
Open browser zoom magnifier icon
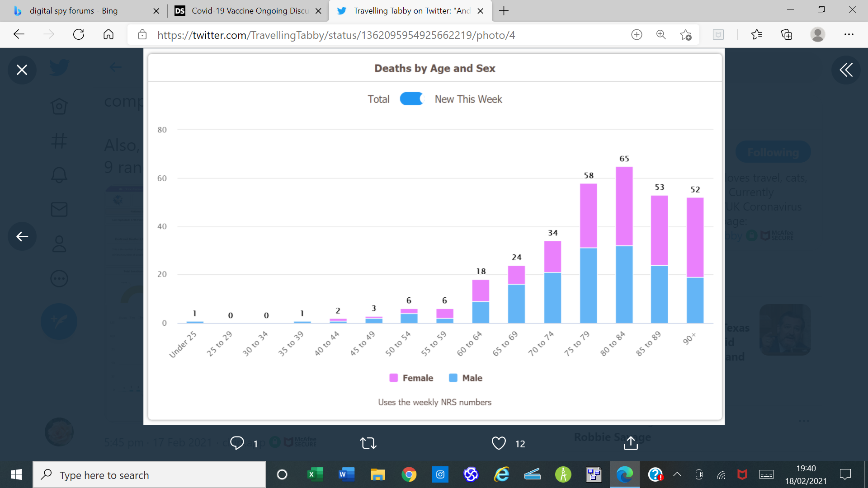click(661, 35)
